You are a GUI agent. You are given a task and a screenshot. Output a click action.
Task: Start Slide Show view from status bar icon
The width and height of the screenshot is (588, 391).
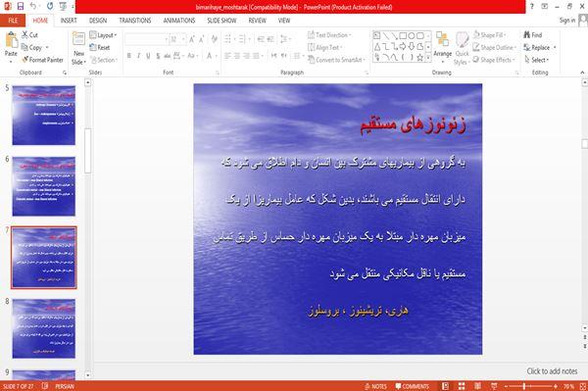(x=494, y=386)
